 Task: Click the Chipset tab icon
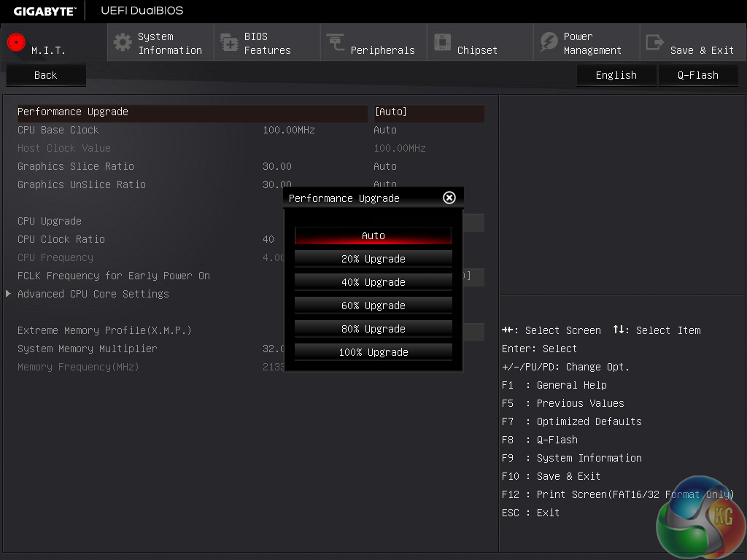coord(442,42)
